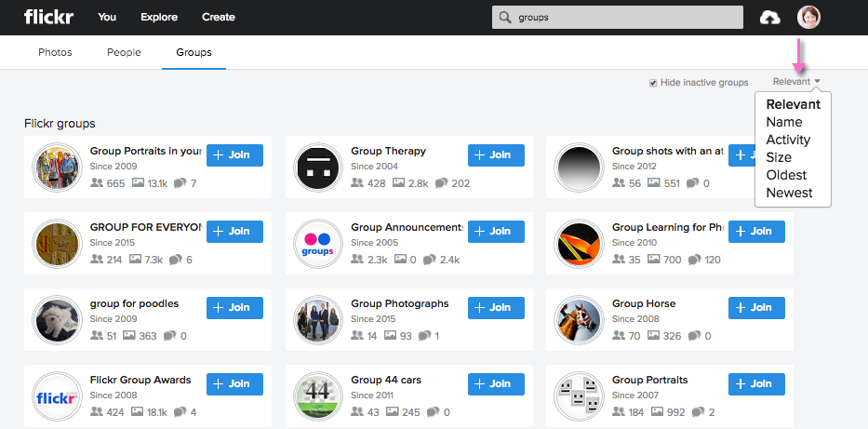Join group for poodles

click(x=234, y=308)
